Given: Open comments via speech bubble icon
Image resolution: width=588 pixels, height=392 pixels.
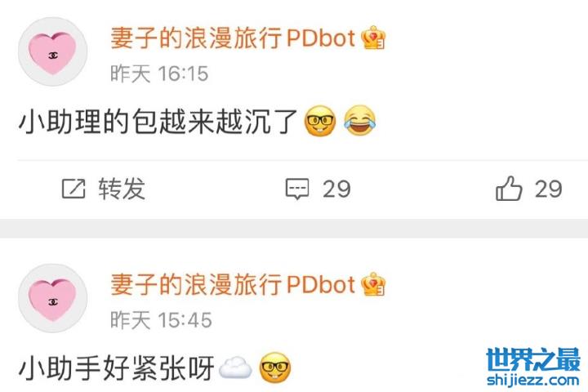Looking at the screenshot, I should tap(297, 189).
